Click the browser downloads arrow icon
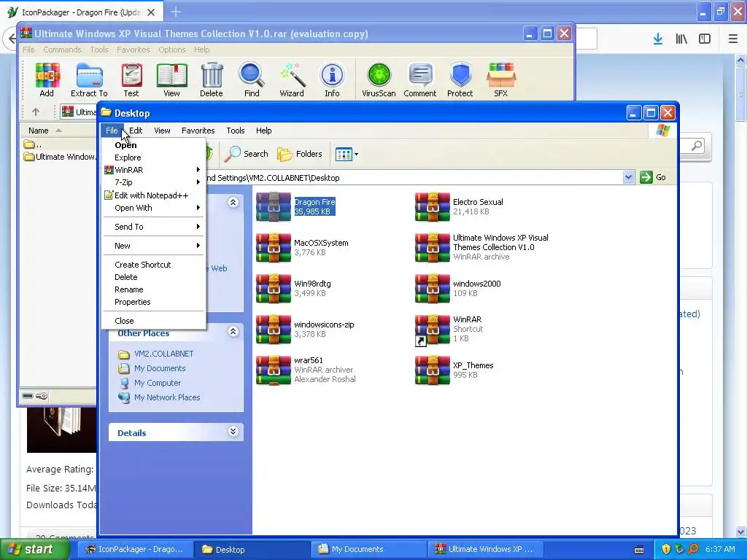Image resolution: width=747 pixels, height=560 pixels. click(658, 39)
